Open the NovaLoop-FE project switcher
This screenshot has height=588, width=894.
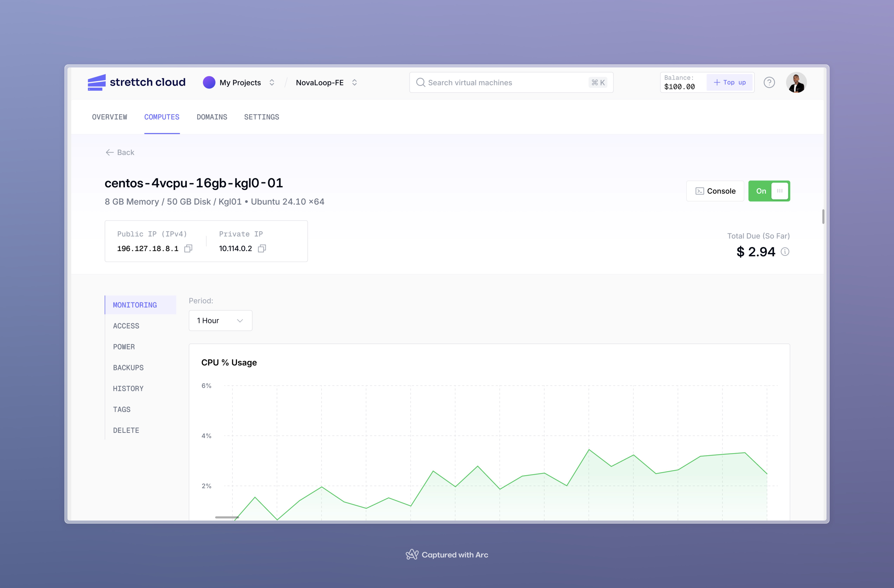(x=354, y=82)
